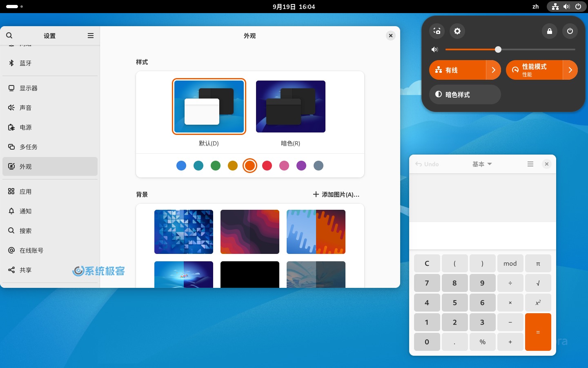Screen dimensions: 588x368
Task: Open 应用 settings
Action: pyautogui.click(x=50, y=191)
